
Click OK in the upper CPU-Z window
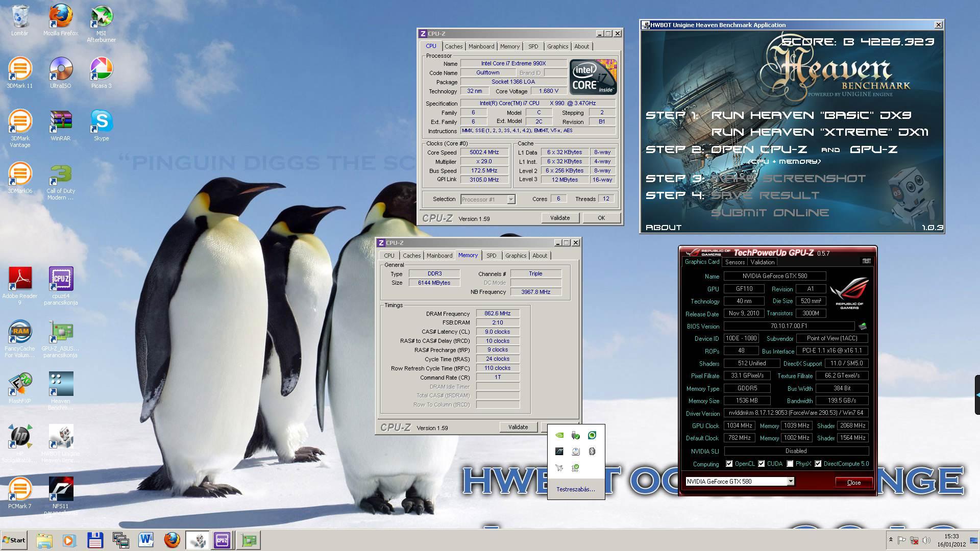601,218
